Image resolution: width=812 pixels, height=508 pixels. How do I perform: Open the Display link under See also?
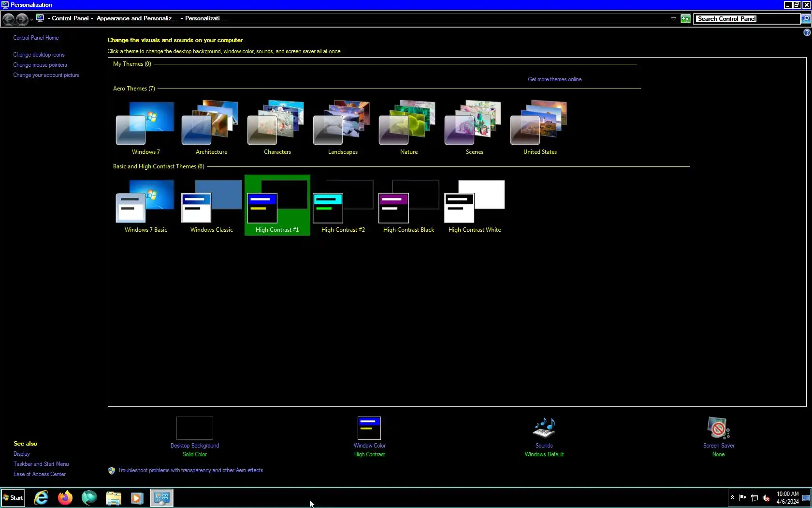pos(22,454)
